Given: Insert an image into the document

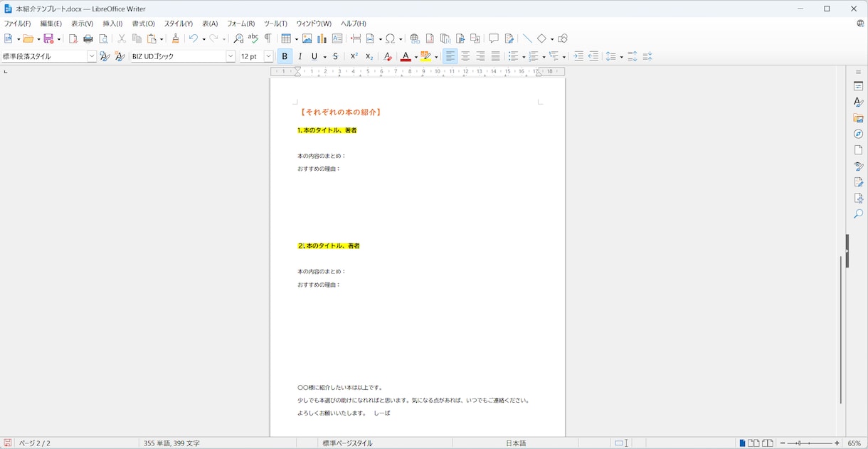Looking at the screenshot, I should tap(307, 38).
